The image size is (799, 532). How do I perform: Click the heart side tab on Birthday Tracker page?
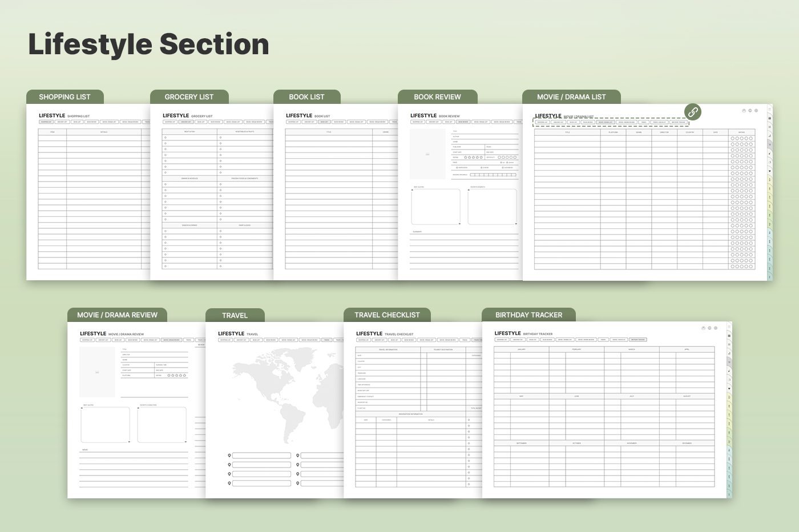tap(729, 389)
